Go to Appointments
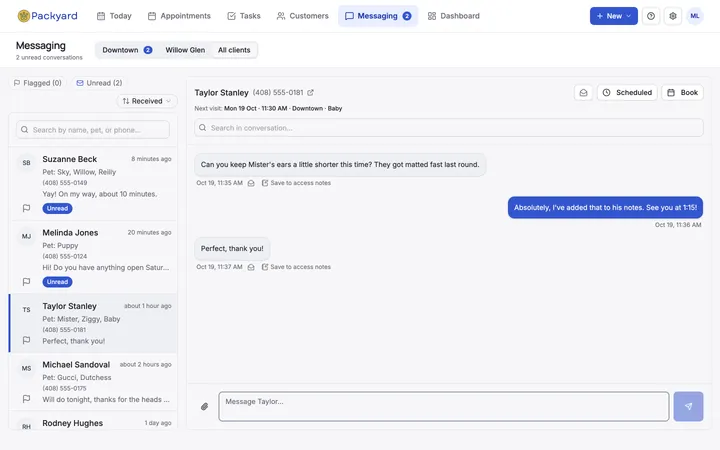 point(179,16)
